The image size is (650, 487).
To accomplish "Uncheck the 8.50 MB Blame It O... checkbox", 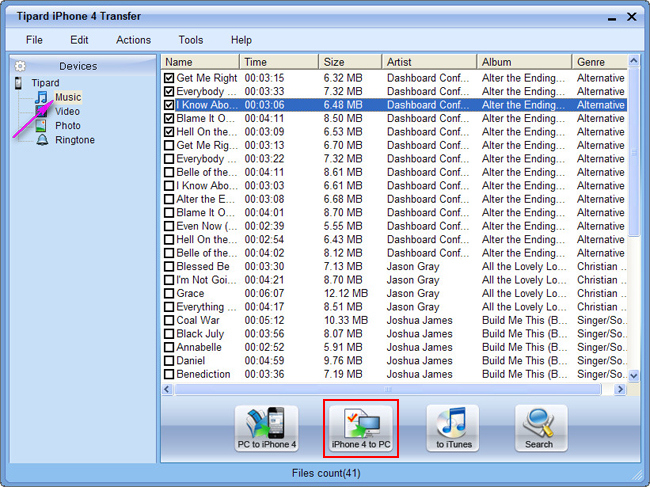I will tap(169, 118).
